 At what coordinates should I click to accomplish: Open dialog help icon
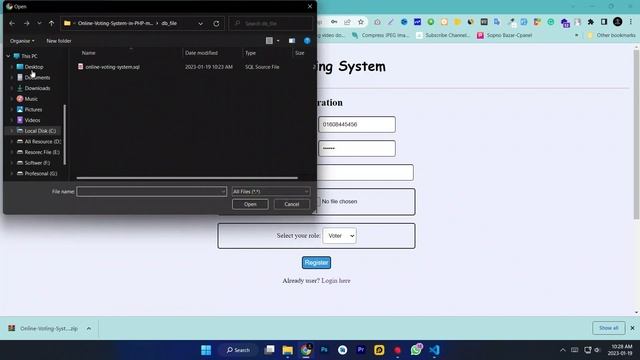click(307, 41)
